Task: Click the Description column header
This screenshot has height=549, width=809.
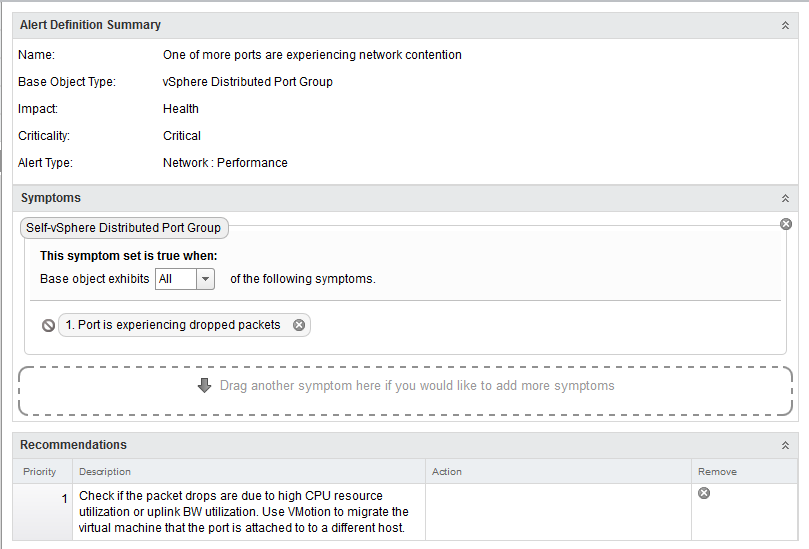Action: pos(105,472)
